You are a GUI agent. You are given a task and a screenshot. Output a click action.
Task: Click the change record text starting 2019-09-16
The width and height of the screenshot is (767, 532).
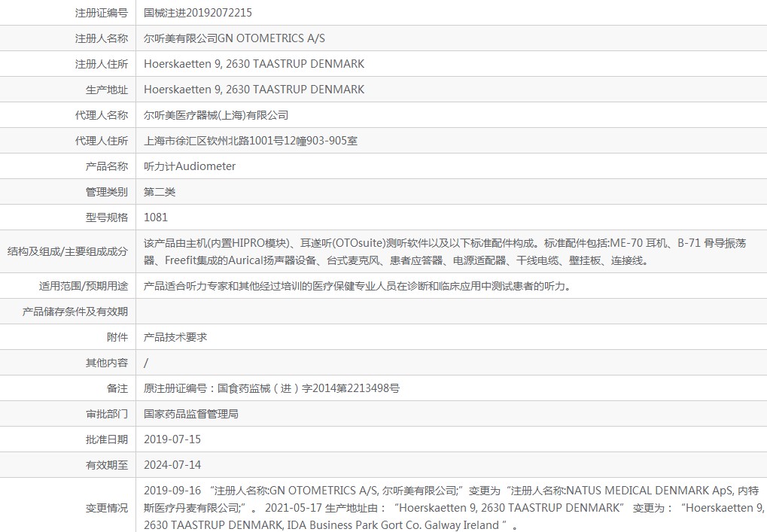(454, 508)
